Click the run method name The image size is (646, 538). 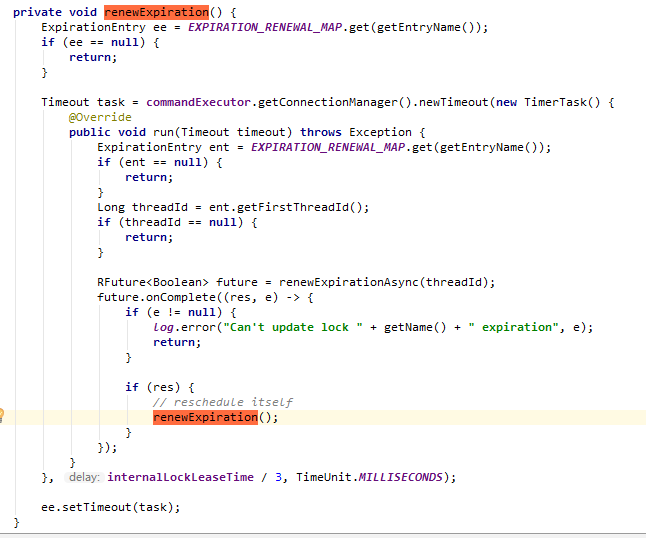(x=163, y=132)
